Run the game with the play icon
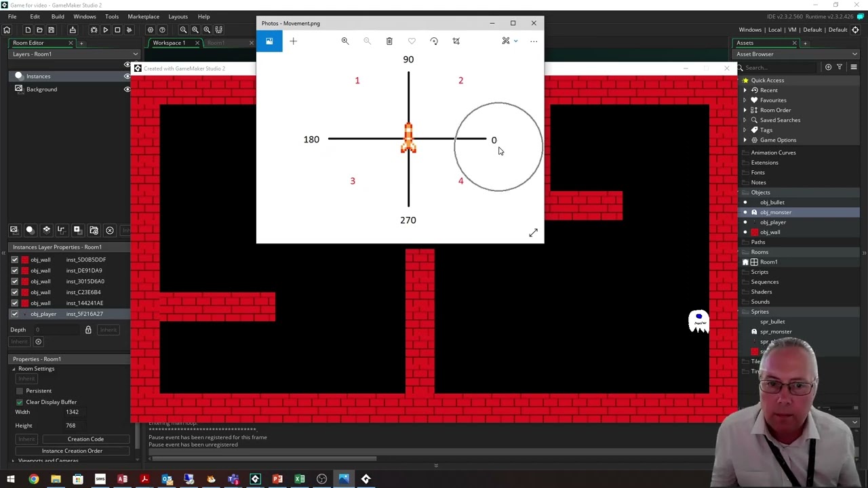The image size is (868, 488). click(x=105, y=30)
